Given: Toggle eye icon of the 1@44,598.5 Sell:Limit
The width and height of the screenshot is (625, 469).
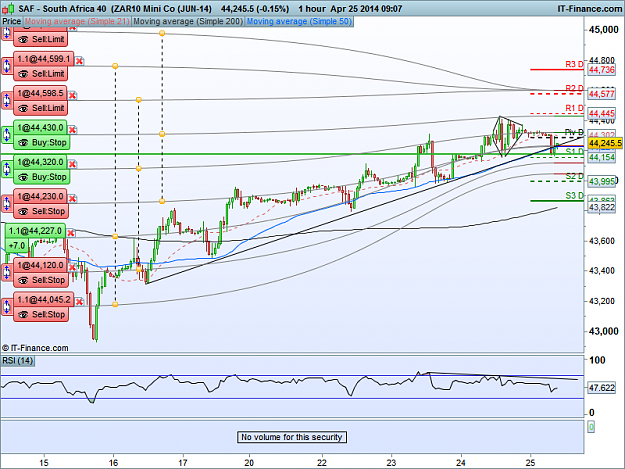Looking at the screenshot, I should point(23,108).
